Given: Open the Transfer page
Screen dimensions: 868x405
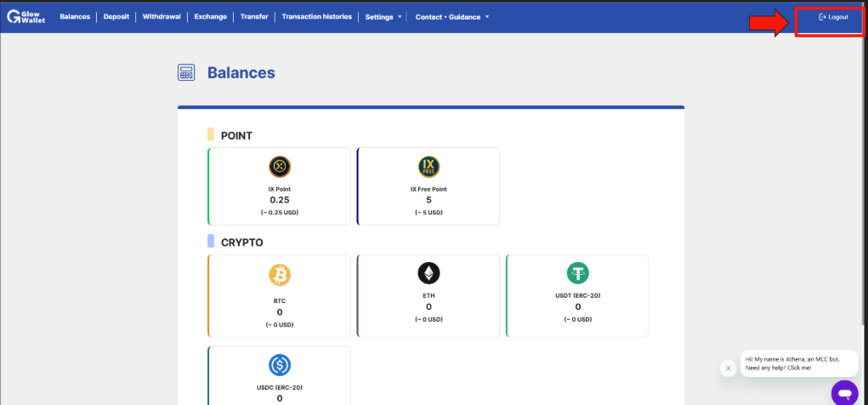Looking at the screenshot, I should tap(254, 17).
